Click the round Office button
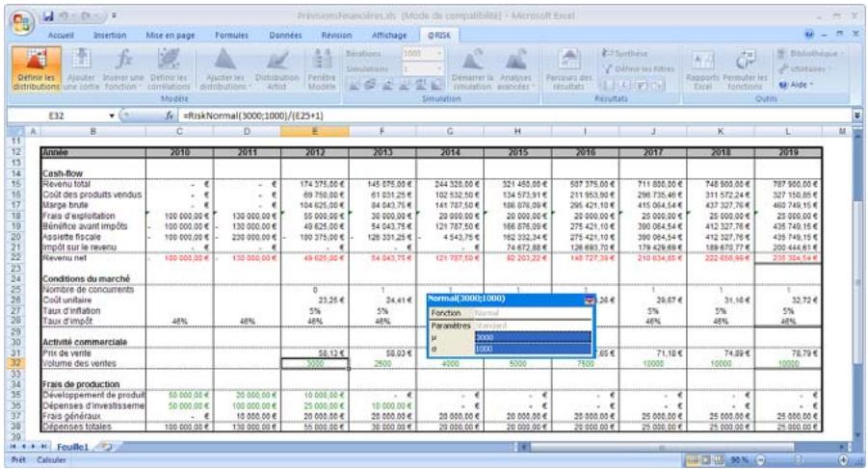The image size is (868, 469). 18,22
